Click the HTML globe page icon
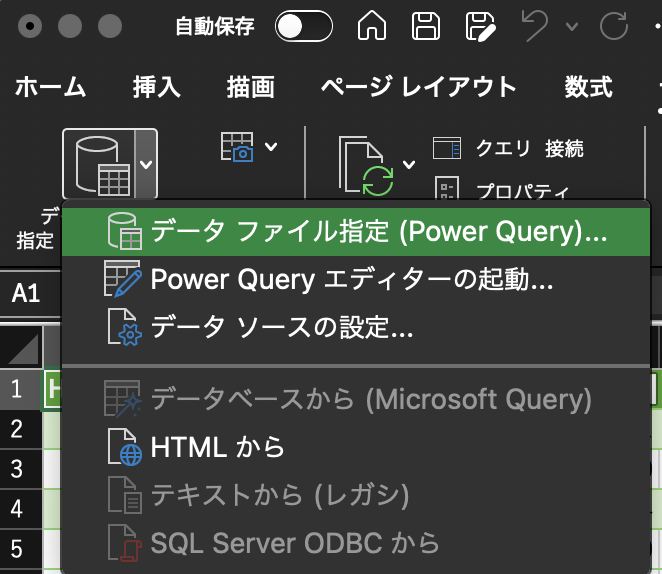The height and width of the screenshot is (574, 662). point(125,447)
